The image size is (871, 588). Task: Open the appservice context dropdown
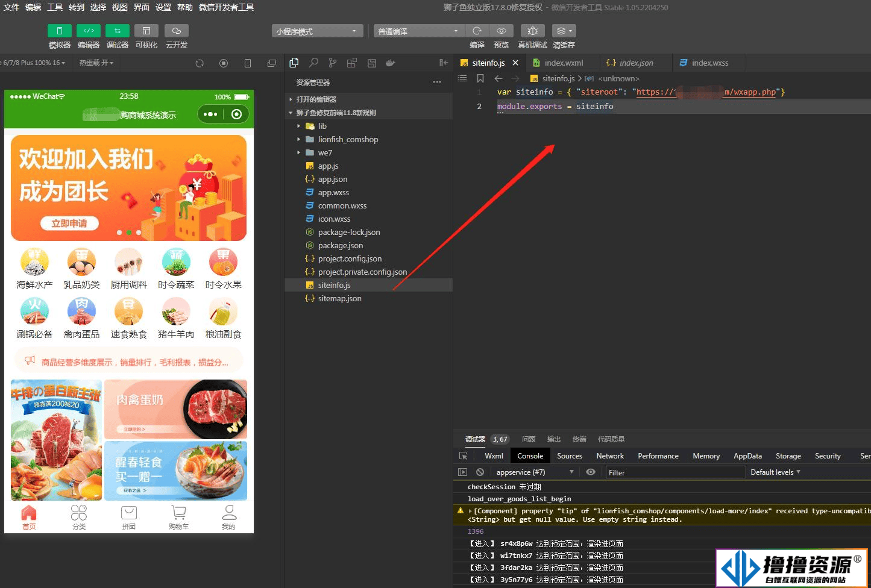point(535,472)
